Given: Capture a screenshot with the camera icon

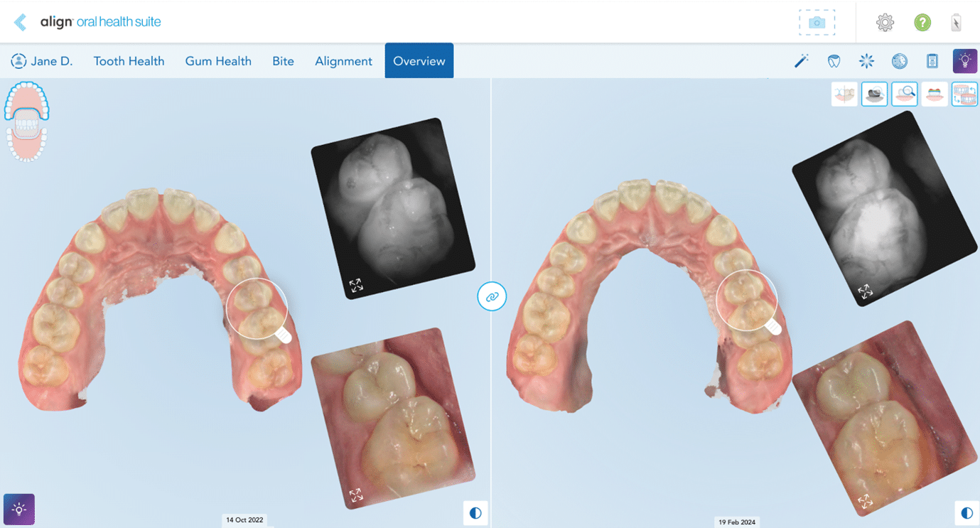Looking at the screenshot, I should tap(817, 23).
